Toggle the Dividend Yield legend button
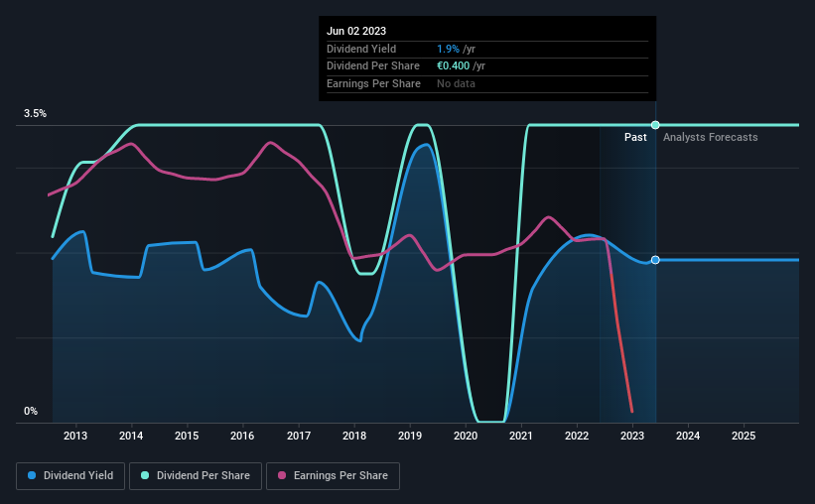The image size is (815, 504). tap(70, 476)
